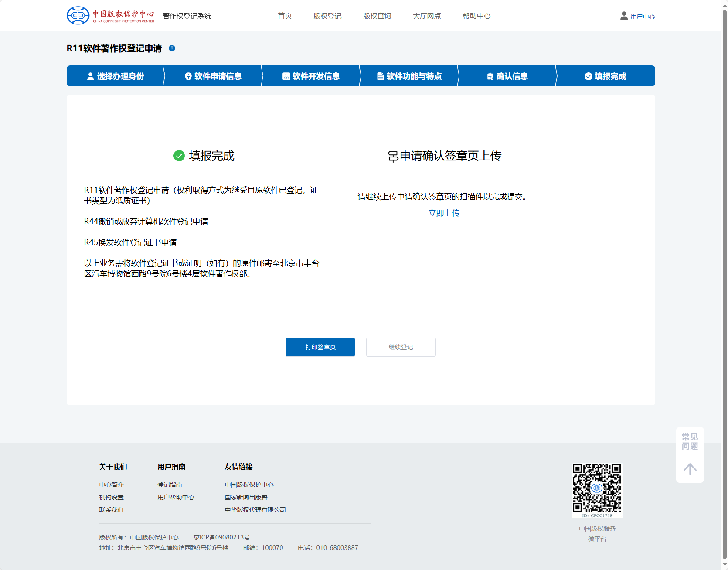Click the 继续登记 button
This screenshot has height=570, width=728.
(401, 347)
